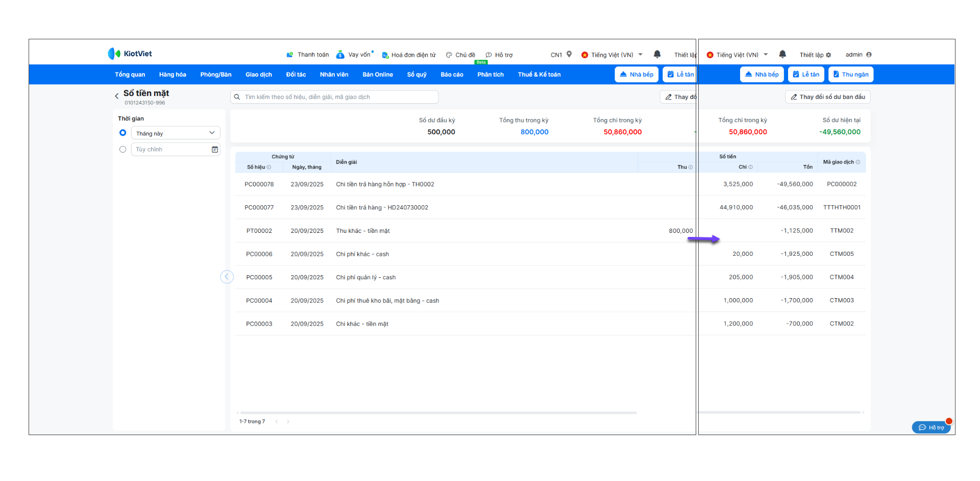Select the Tháng này radio button

122,133
